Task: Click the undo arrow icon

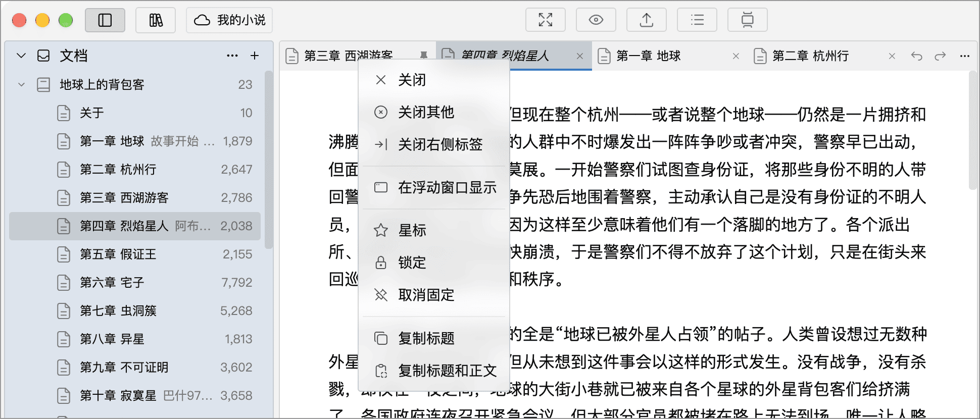Action: (x=917, y=56)
